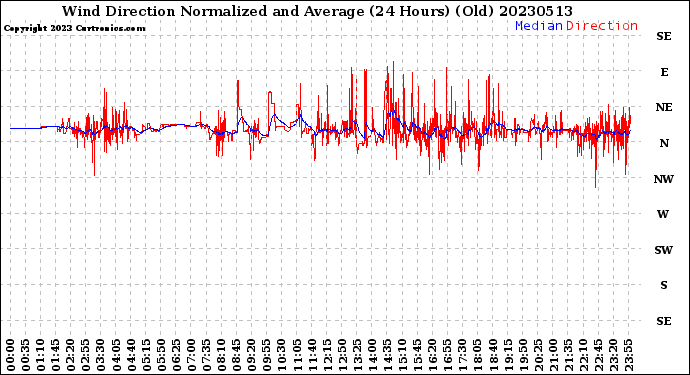Click the 08:10 time axis label

tap(222, 355)
